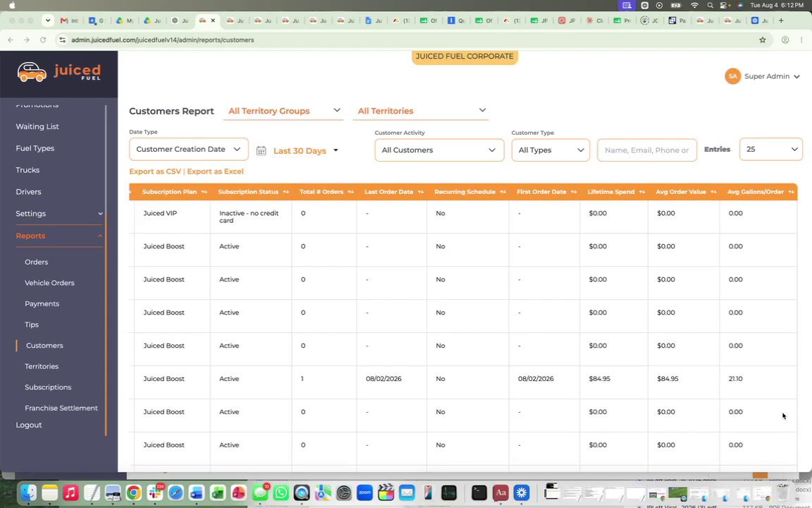The image size is (812, 508).
Task: Open the Apple menu
Action: tap(12, 5)
